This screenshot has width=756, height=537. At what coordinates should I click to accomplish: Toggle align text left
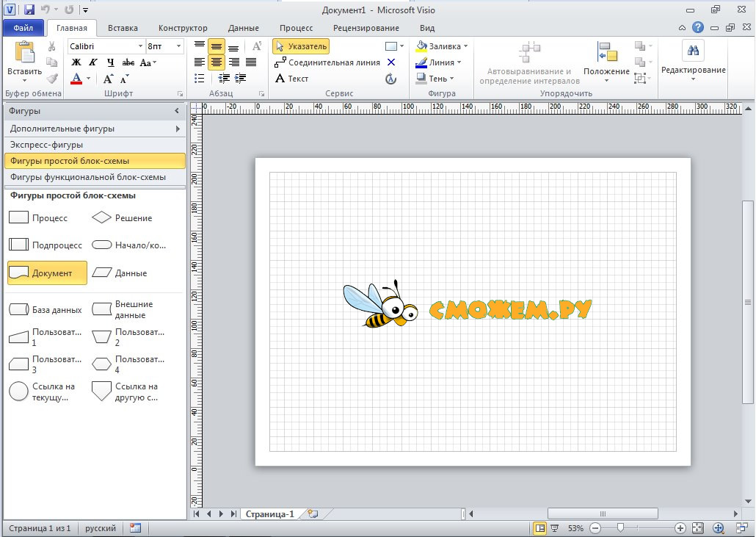pyautogui.click(x=199, y=62)
